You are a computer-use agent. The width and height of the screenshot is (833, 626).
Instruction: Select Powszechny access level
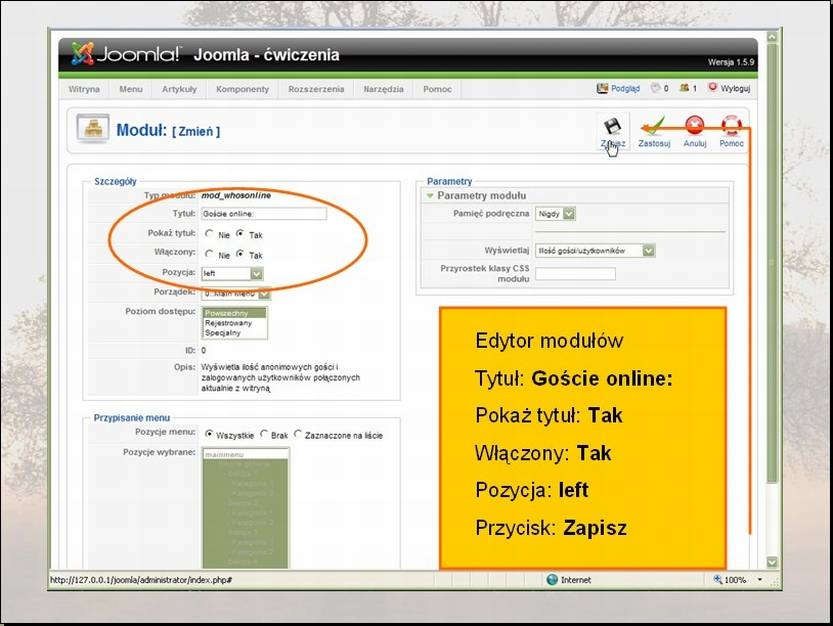tap(234, 313)
